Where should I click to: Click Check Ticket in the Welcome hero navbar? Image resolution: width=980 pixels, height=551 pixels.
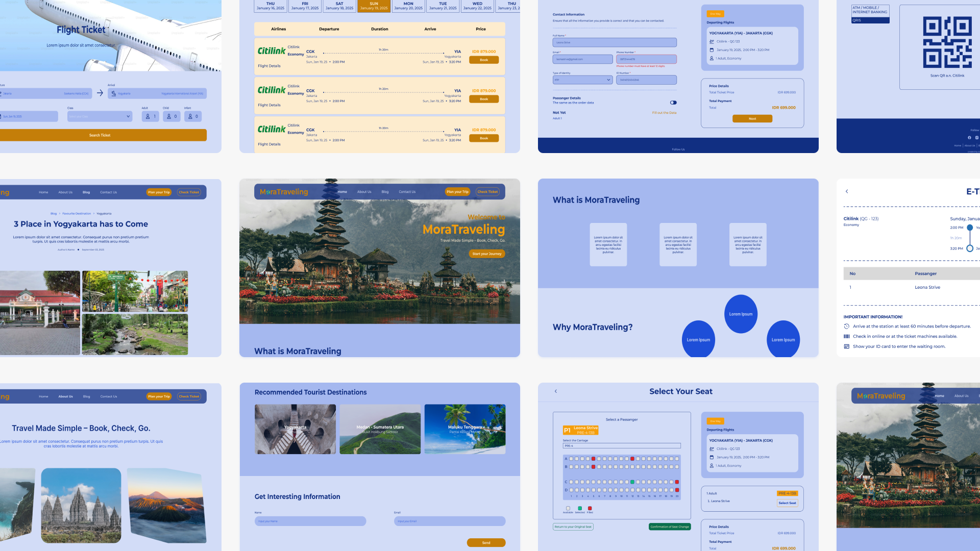pos(487,192)
